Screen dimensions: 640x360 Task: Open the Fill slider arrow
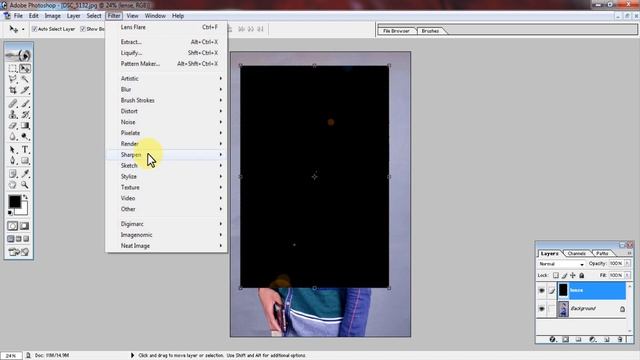click(x=627, y=276)
